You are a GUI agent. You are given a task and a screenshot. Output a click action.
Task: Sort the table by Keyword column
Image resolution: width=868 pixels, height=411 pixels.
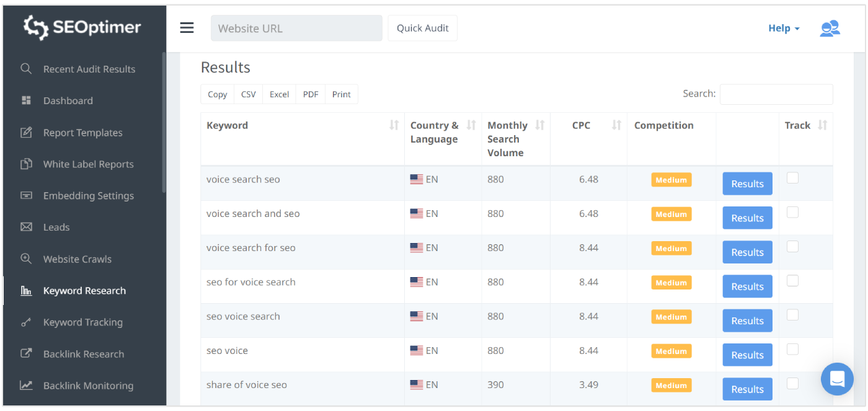pyautogui.click(x=394, y=125)
